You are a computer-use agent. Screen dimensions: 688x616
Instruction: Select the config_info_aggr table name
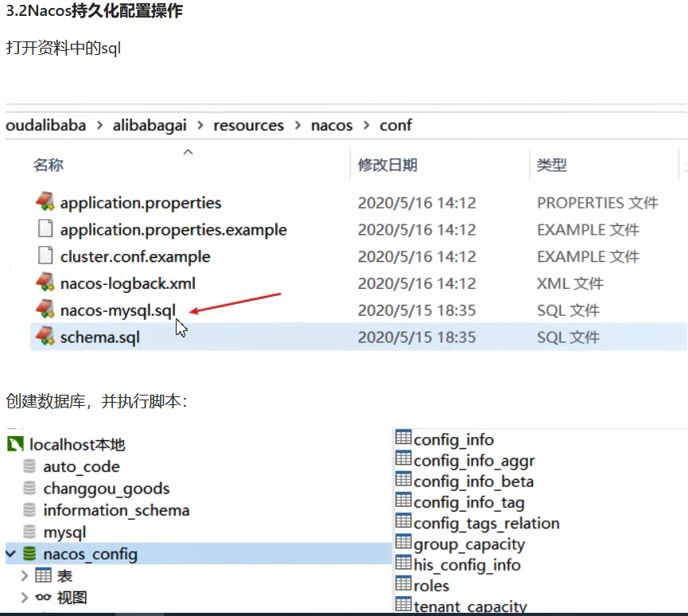click(474, 461)
